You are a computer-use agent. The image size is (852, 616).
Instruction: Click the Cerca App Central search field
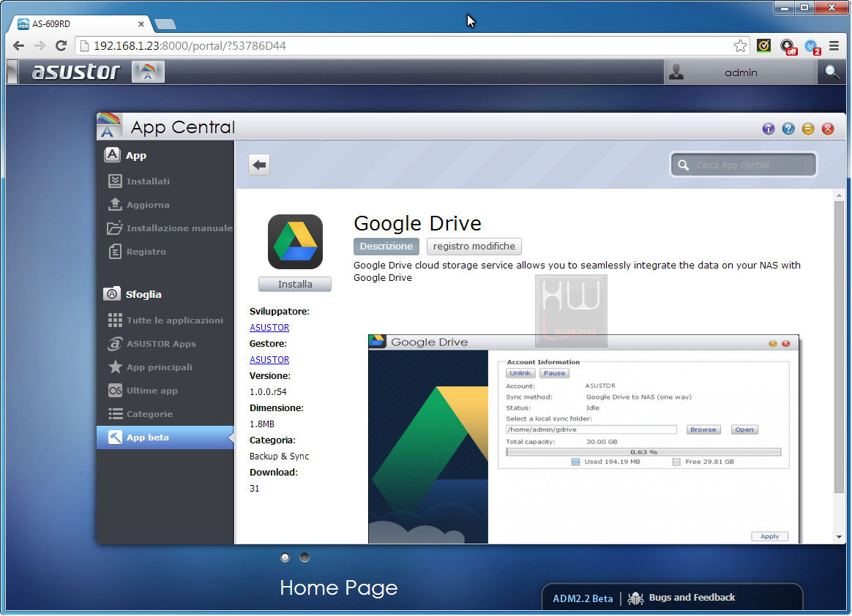pos(744,165)
